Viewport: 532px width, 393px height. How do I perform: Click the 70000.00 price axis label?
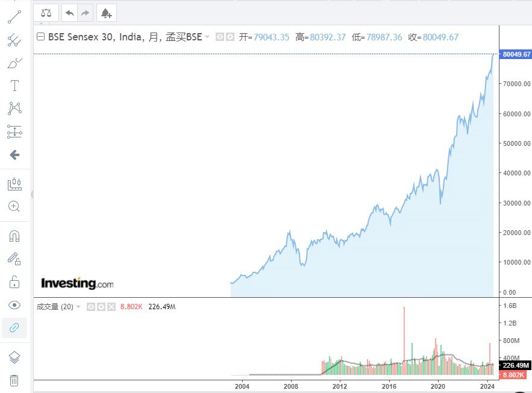(516, 84)
